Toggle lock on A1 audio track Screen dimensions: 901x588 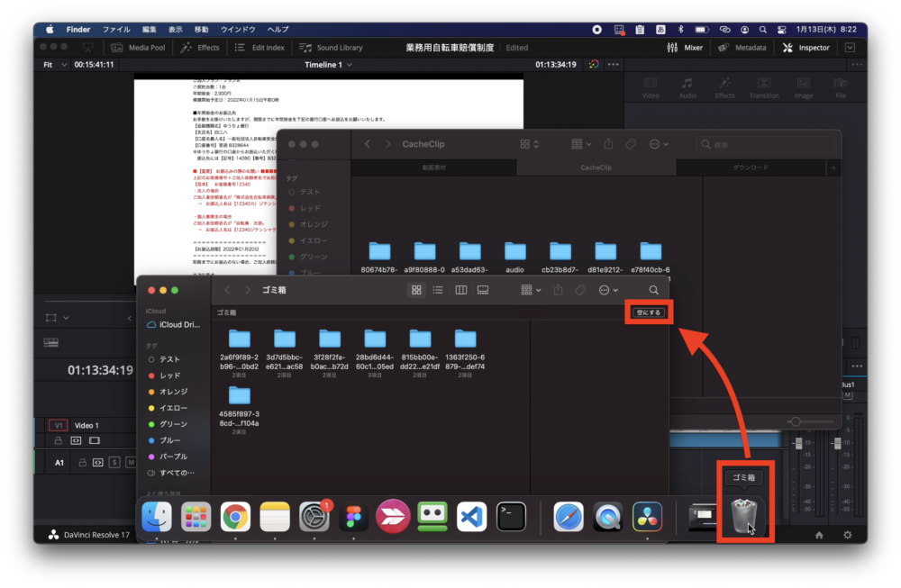(x=82, y=462)
